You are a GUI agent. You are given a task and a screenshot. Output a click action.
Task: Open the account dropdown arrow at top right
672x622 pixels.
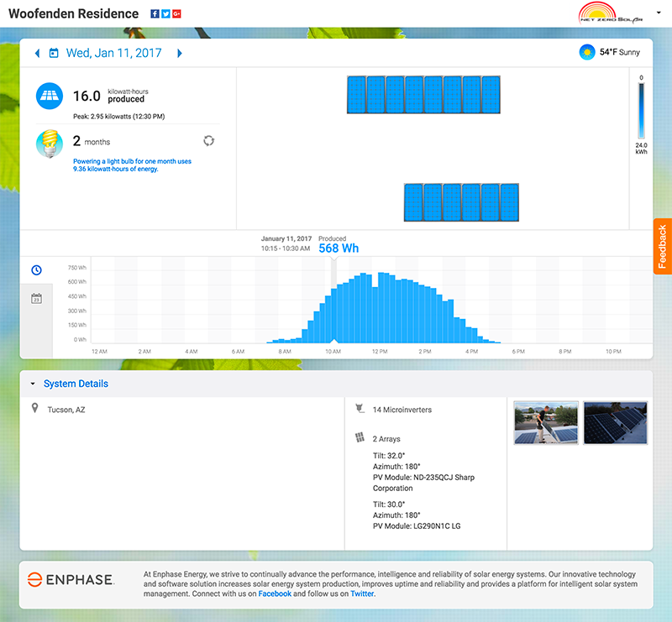659,13
